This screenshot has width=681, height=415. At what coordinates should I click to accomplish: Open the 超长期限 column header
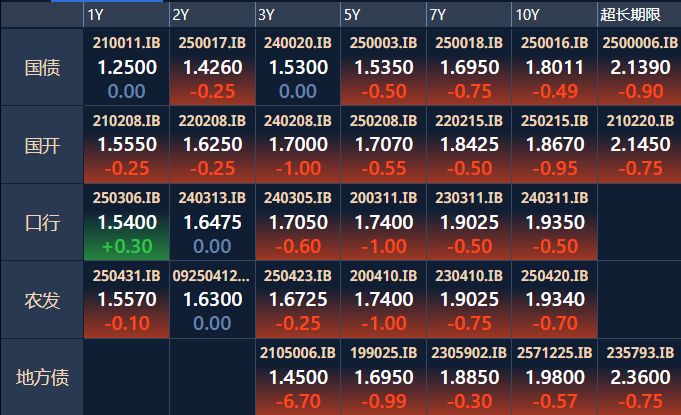pyautogui.click(x=639, y=15)
